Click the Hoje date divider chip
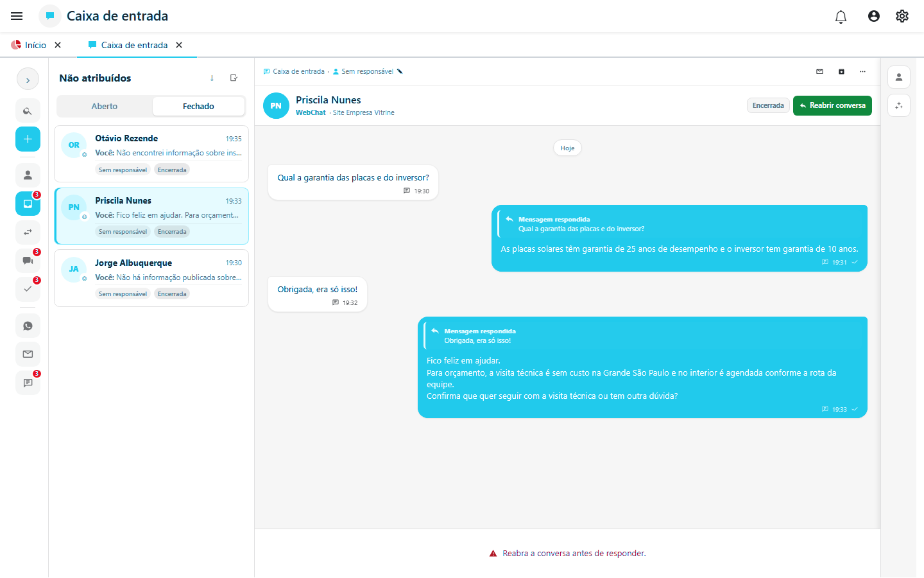 click(567, 148)
